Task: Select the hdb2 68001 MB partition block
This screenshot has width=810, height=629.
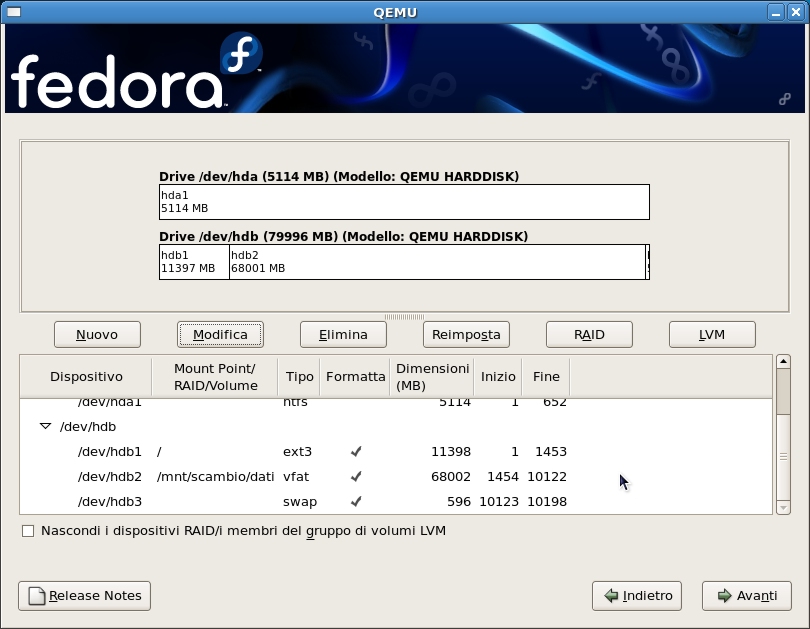Action: (x=438, y=262)
